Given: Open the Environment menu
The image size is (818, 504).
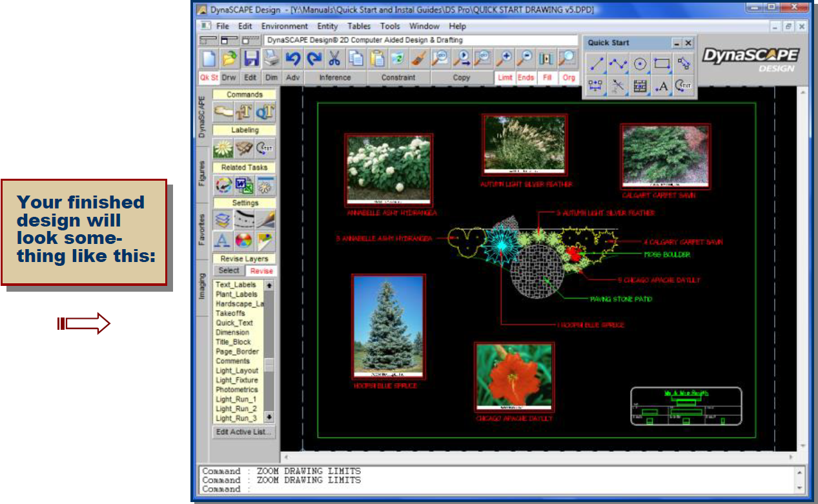Looking at the screenshot, I should click(284, 26).
